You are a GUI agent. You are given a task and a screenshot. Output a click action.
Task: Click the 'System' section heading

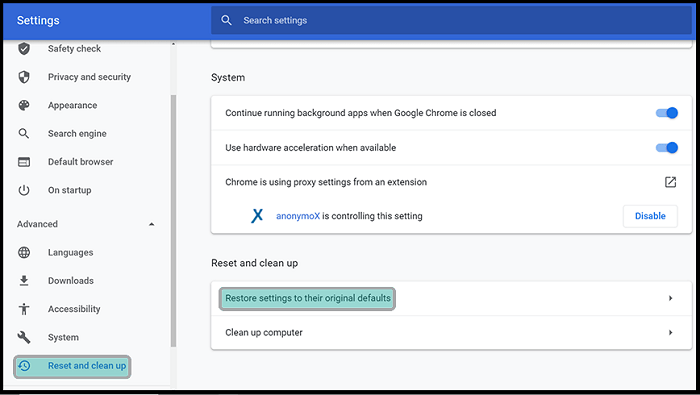click(228, 78)
